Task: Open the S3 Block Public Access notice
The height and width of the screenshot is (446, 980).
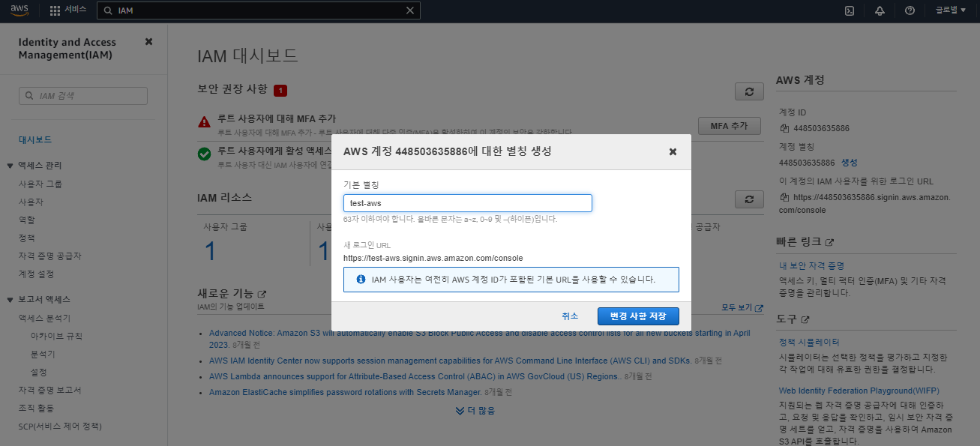Action: 480,338
